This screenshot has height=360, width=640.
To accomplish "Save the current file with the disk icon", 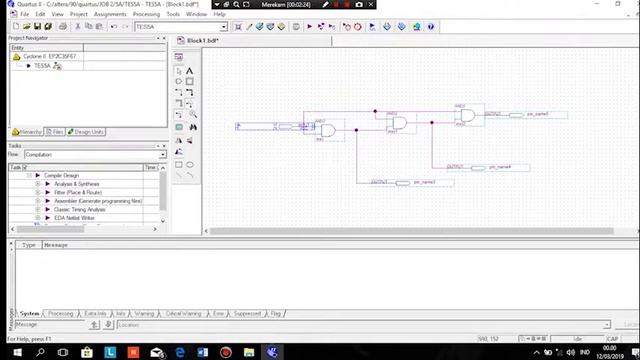I will coord(37,27).
